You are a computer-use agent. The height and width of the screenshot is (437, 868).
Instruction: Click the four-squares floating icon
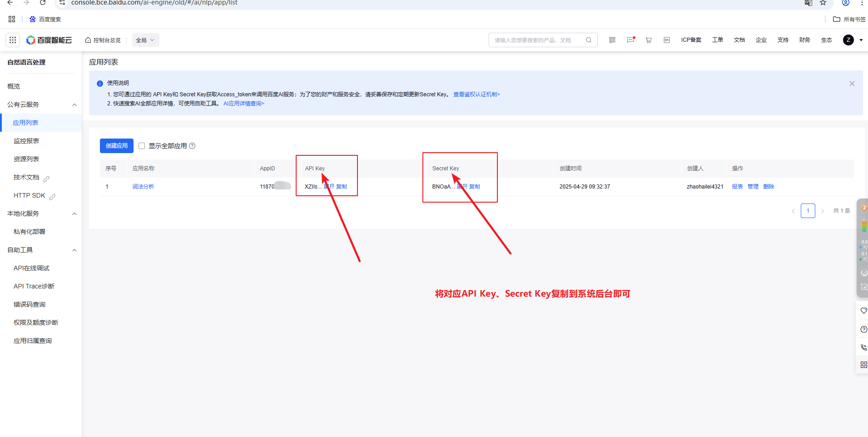tap(863, 365)
